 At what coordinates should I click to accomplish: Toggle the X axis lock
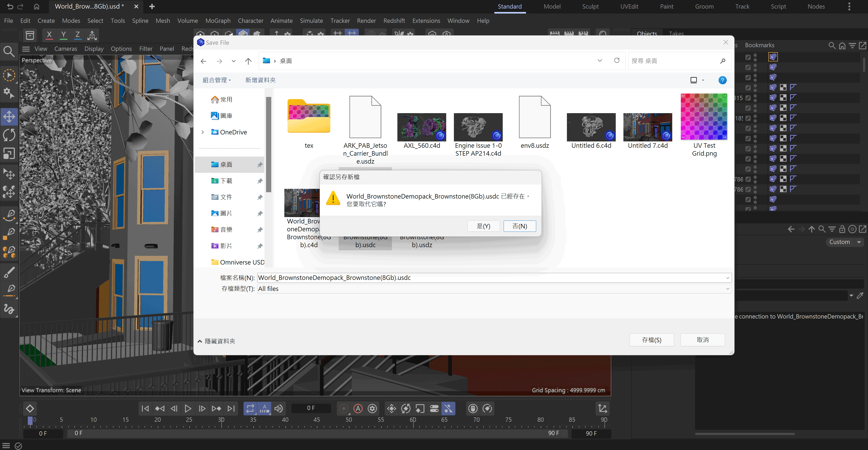49,35
